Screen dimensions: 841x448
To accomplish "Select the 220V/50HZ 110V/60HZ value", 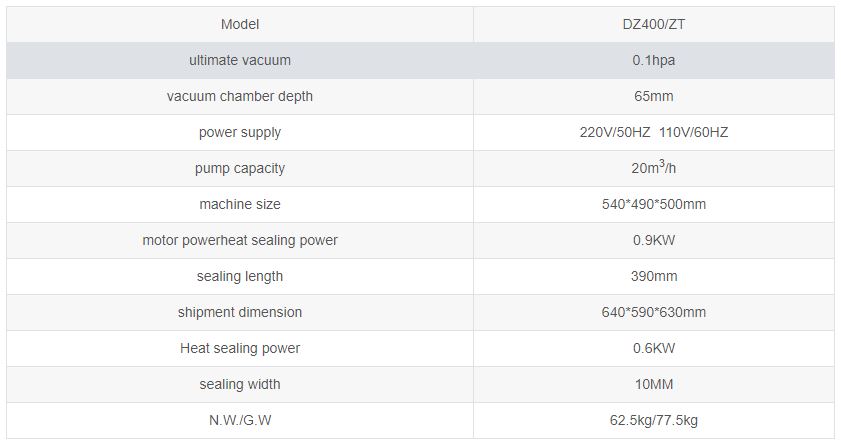I will (x=654, y=132).
